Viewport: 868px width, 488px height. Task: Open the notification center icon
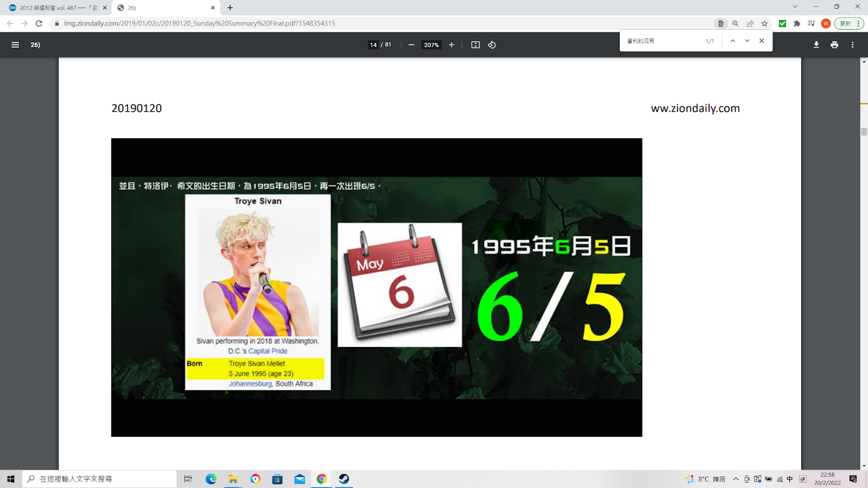[853, 479]
